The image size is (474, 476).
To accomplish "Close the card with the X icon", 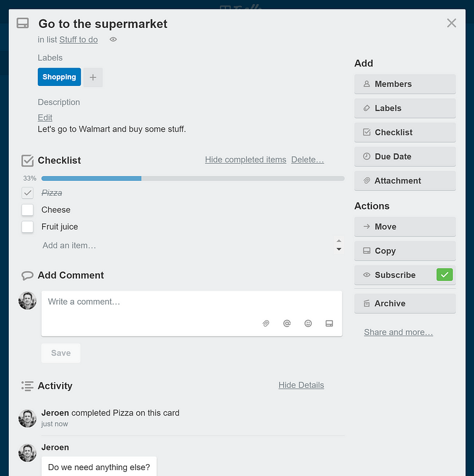I will [x=451, y=23].
